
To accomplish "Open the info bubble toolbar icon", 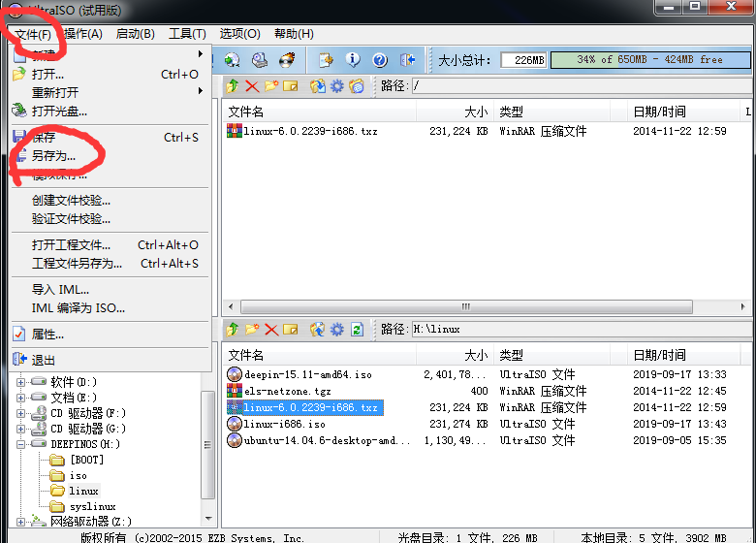I will tap(353, 60).
